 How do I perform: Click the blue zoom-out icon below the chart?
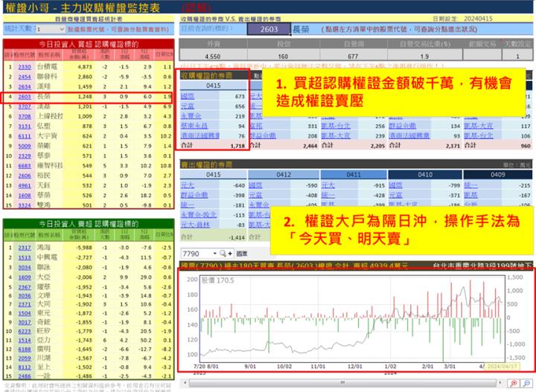click(x=527, y=383)
